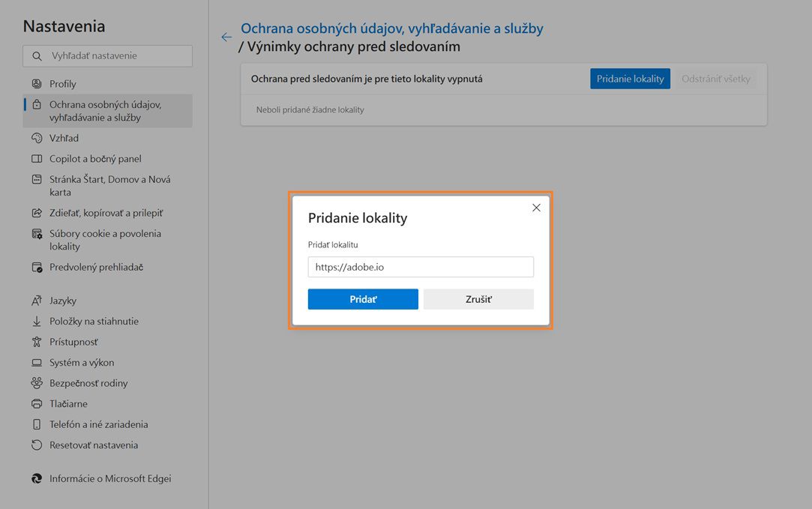Open Tlačiarne via the printer icon

pyautogui.click(x=35, y=403)
